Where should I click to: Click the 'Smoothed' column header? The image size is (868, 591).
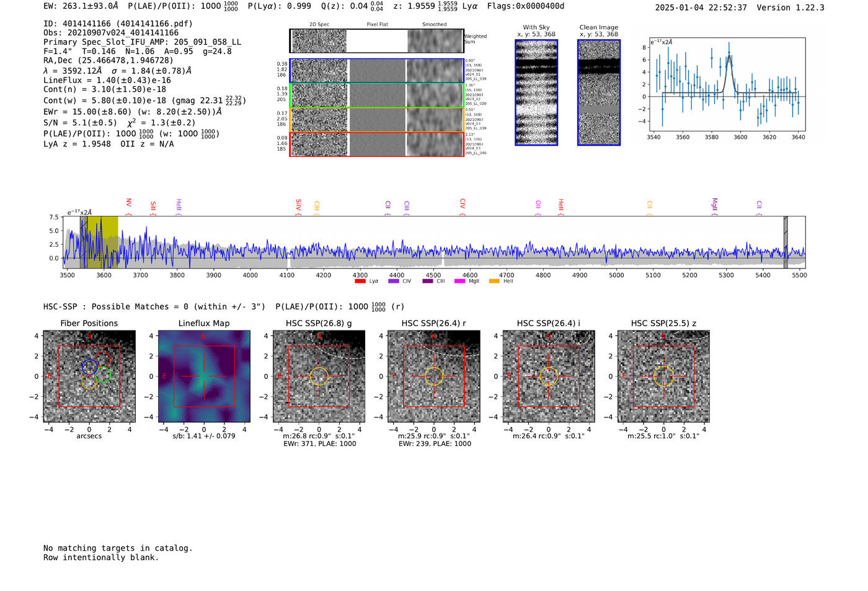(435, 25)
